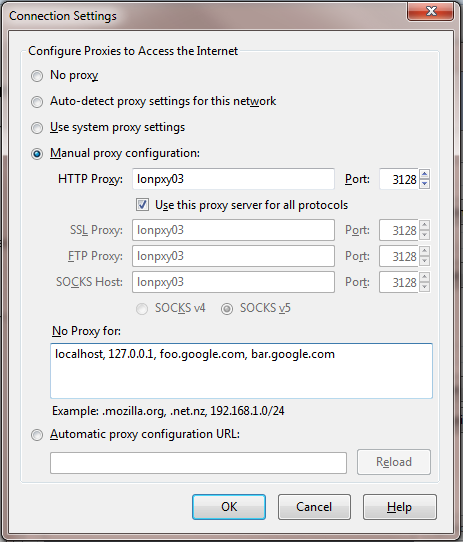The width and height of the screenshot is (463, 542).
Task: Click the SSL Proxy host field
Action: pos(233,230)
